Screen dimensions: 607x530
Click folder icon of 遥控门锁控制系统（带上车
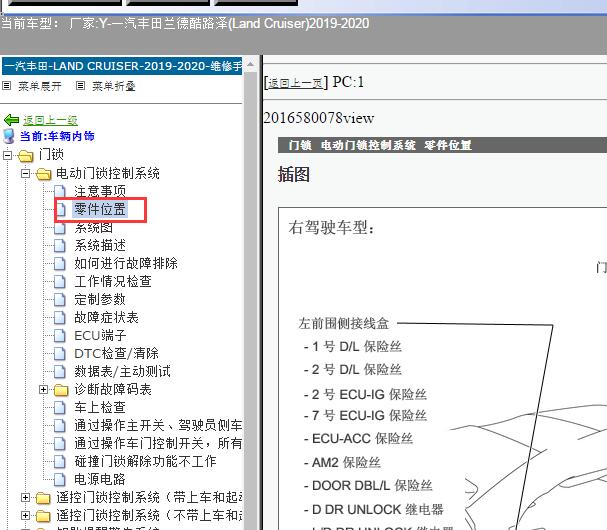[x=43, y=498]
